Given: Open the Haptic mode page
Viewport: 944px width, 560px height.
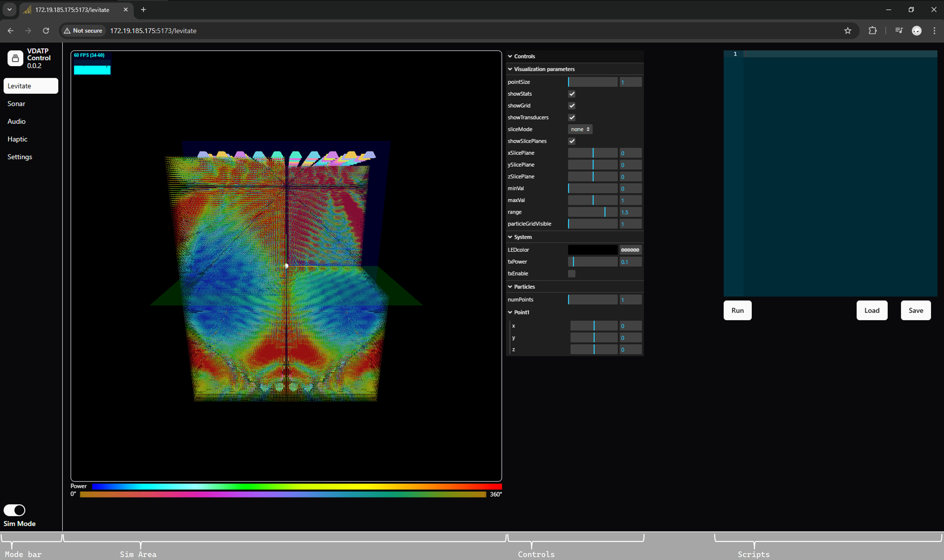Looking at the screenshot, I should (x=17, y=139).
